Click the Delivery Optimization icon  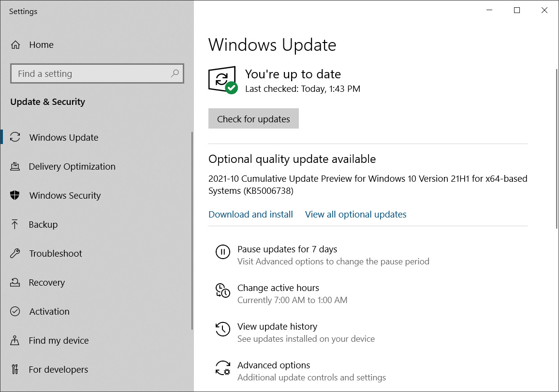pos(15,167)
